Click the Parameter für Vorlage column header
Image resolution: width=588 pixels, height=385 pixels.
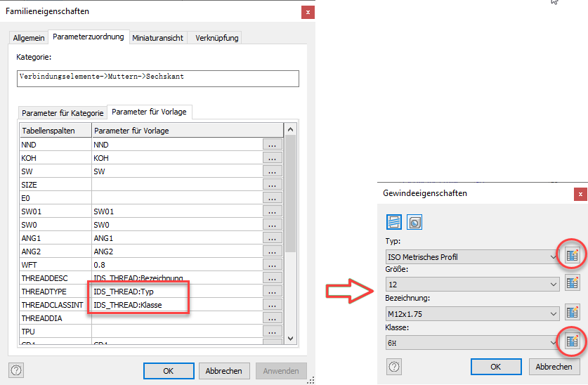point(188,131)
